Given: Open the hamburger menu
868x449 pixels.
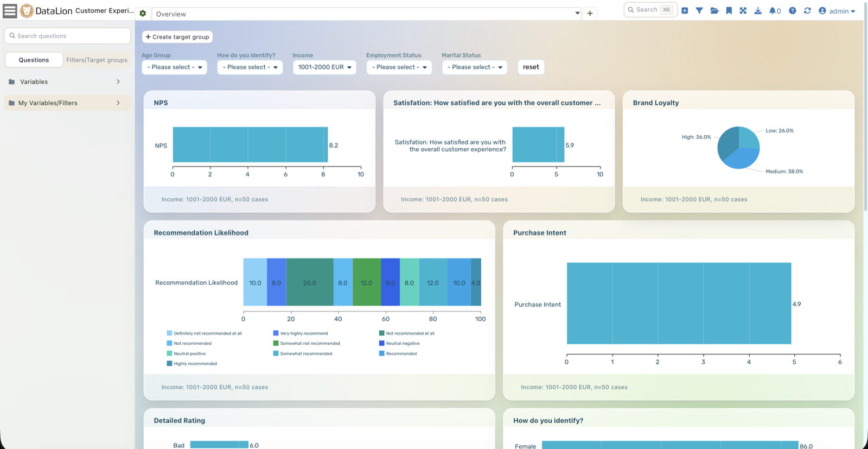Looking at the screenshot, I should [x=10, y=10].
